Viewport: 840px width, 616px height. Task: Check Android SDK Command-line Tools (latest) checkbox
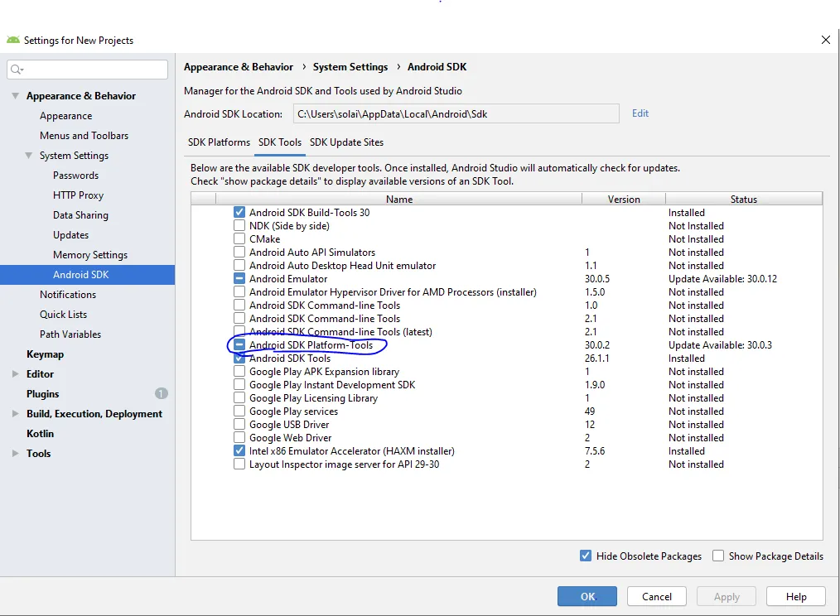click(x=239, y=331)
